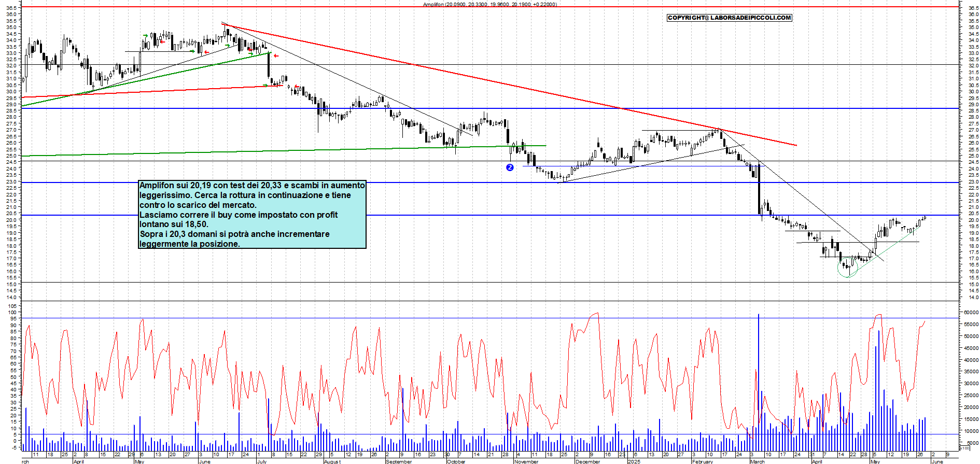Click the 25000 volume axis label
Viewport: 980px width, 464px height.
(x=971, y=396)
